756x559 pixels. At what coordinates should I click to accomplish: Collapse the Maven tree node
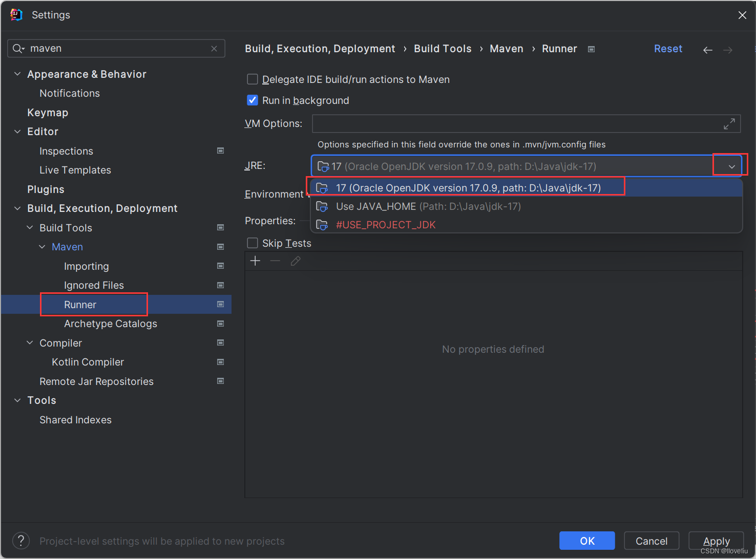coord(42,247)
